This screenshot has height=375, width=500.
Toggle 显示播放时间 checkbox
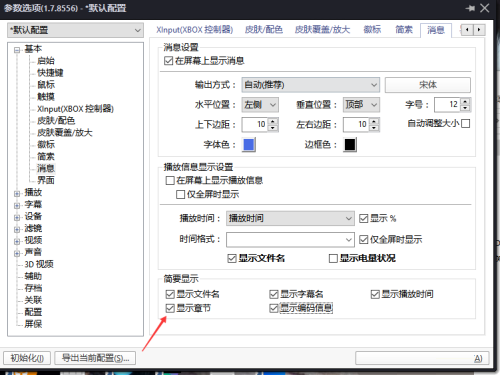[375, 294]
